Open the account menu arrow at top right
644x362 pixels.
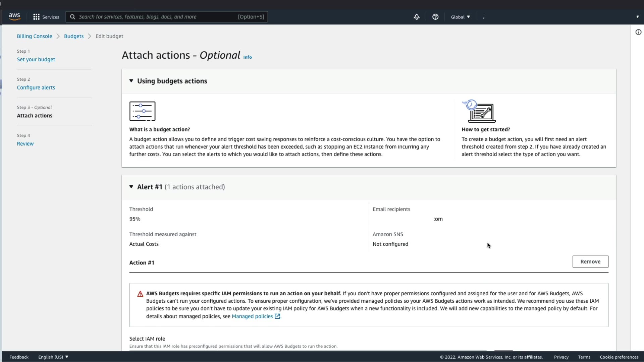[x=637, y=17]
